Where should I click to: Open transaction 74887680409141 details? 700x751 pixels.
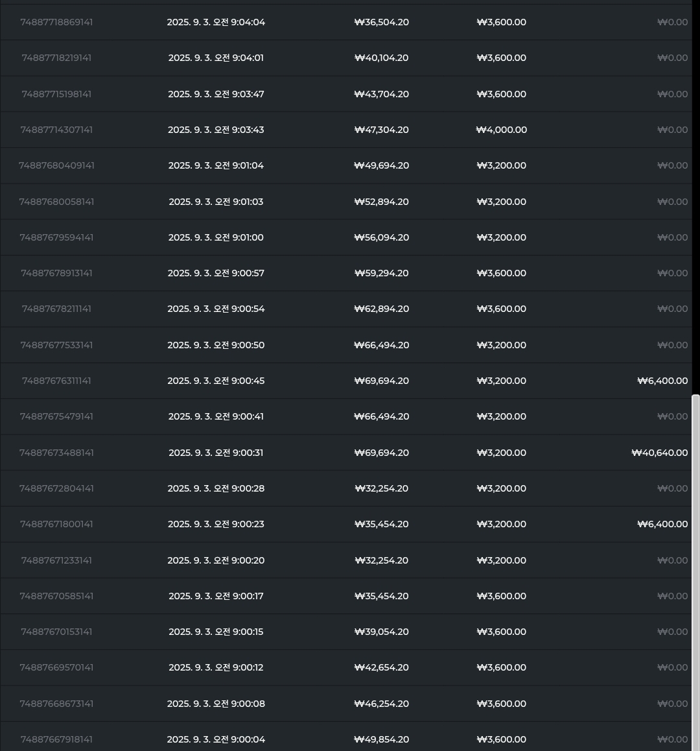[x=56, y=165]
